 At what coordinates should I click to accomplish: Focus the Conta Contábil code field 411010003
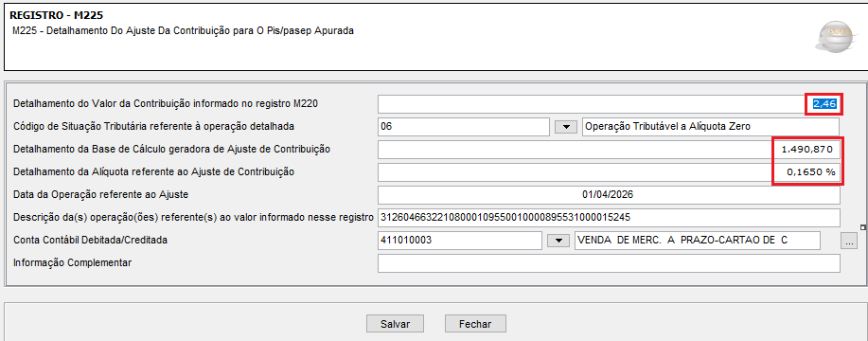click(x=460, y=241)
